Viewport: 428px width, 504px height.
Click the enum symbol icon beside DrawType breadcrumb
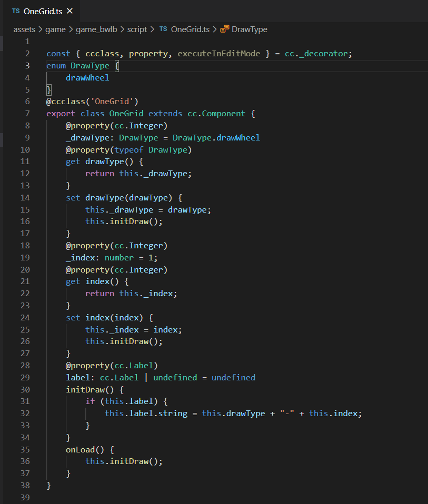pyautogui.click(x=224, y=29)
